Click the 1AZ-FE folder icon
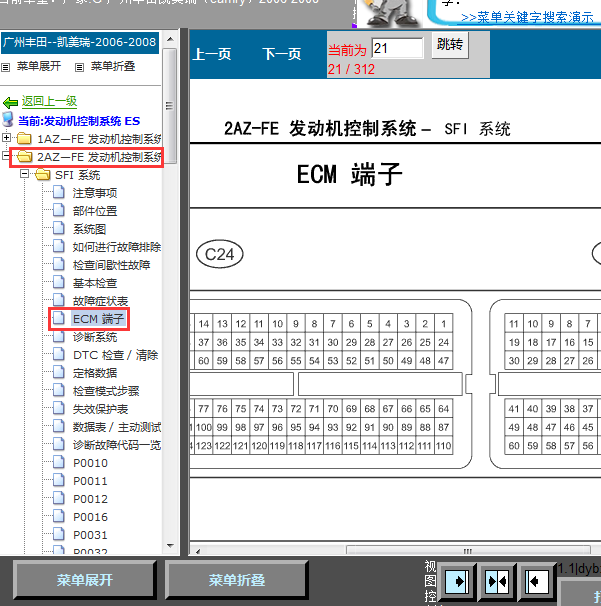 24,138
